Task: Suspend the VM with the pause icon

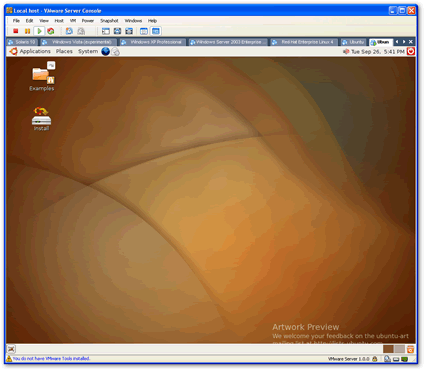Action: tap(27, 31)
